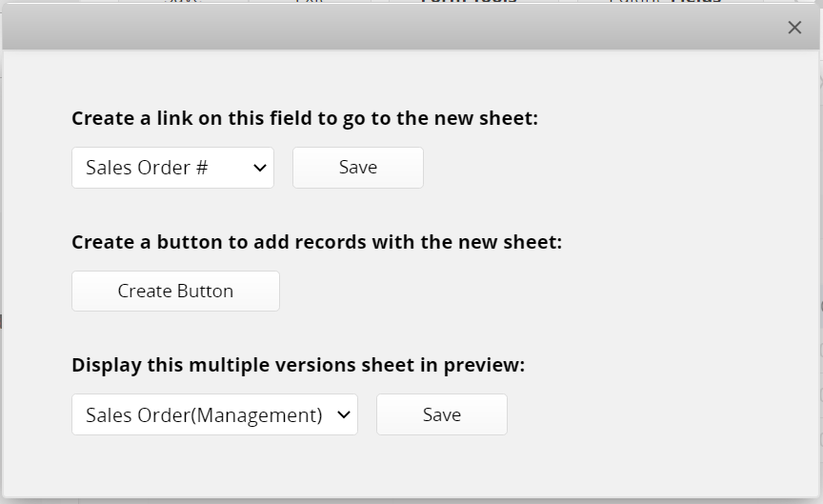
Task: Close the dialog with the X icon
Action: [x=794, y=28]
